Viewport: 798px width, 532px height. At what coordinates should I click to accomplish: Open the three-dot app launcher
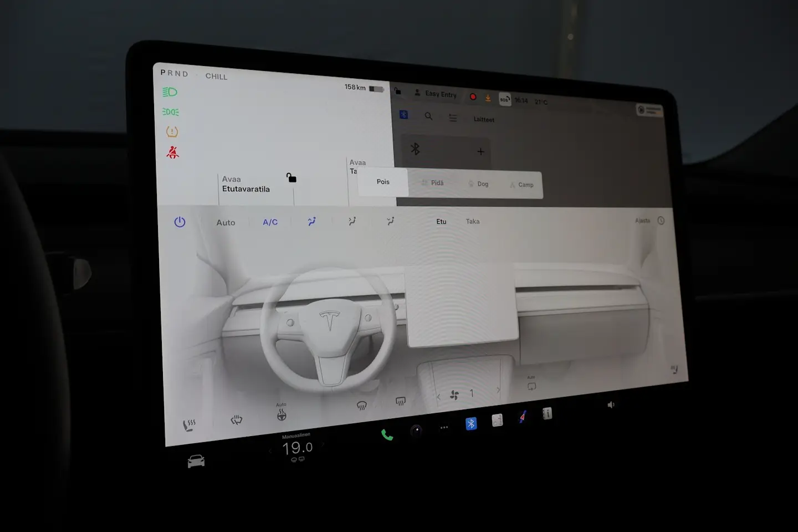coord(444,427)
